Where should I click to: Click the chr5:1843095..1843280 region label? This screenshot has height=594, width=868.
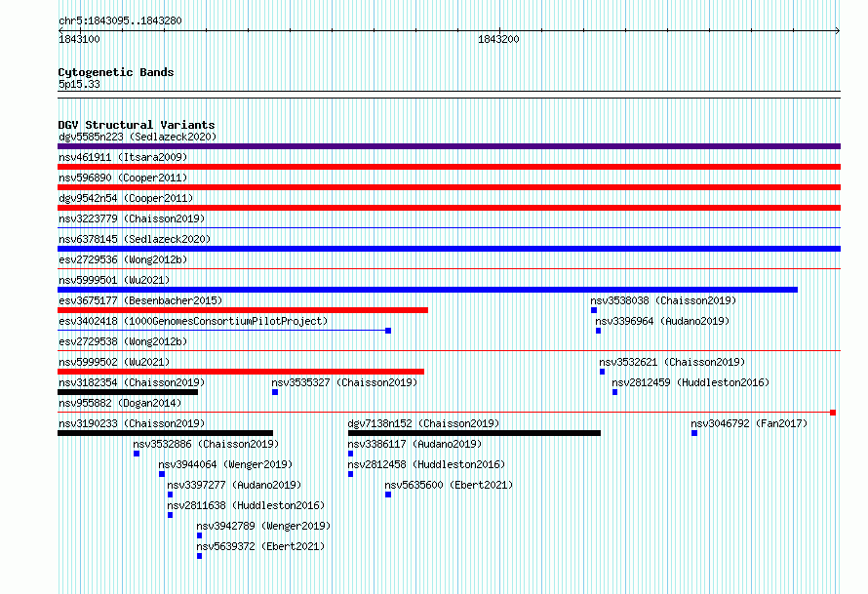120,20
